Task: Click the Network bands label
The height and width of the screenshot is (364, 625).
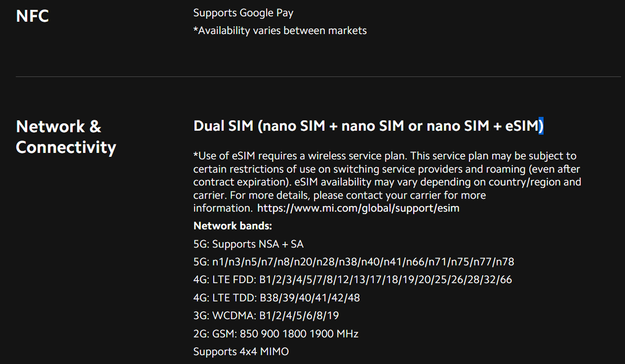Action: point(232,226)
